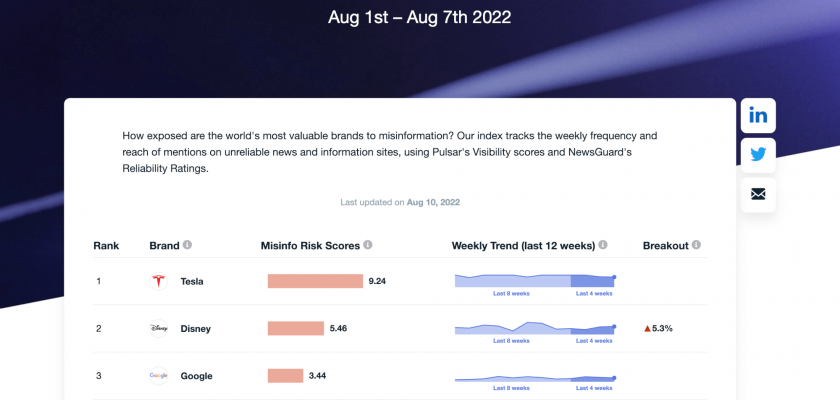Click the Tesla brand name
The height and width of the screenshot is (400, 840).
[x=192, y=281]
